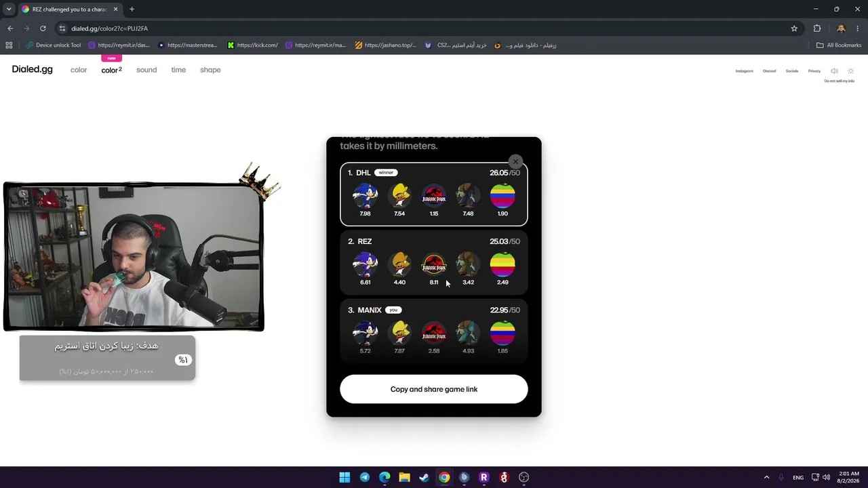The image size is (868, 488).
Task: Click MANIX's Jurassic Park logo scored 2.58
Action: [x=434, y=333]
